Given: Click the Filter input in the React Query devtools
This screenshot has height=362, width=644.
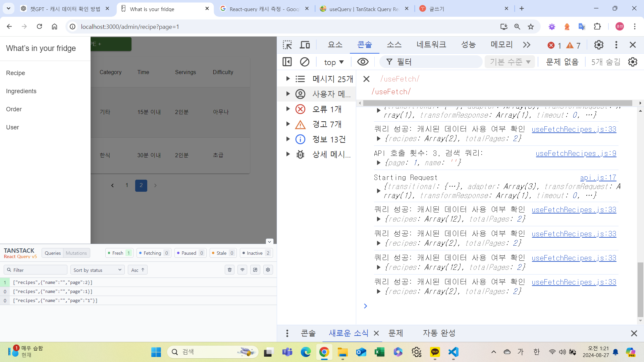Looking at the screenshot, I should [36, 270].
